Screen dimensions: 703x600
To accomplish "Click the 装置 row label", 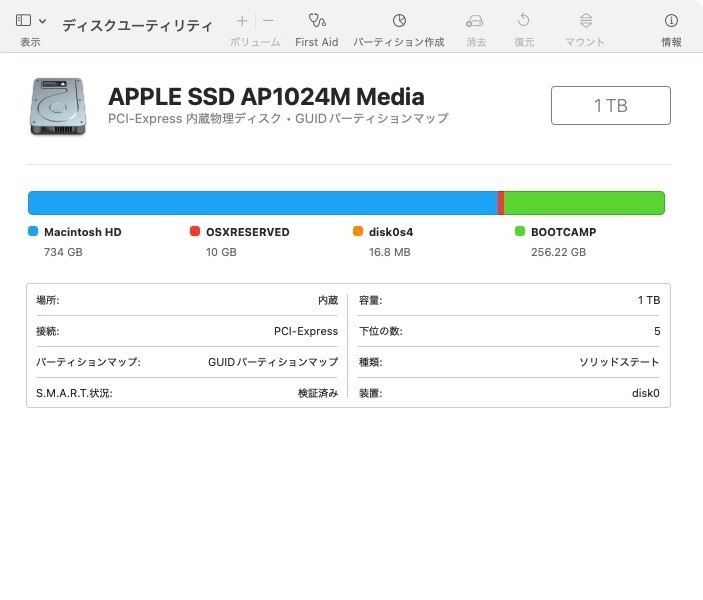I will (370, 393).
